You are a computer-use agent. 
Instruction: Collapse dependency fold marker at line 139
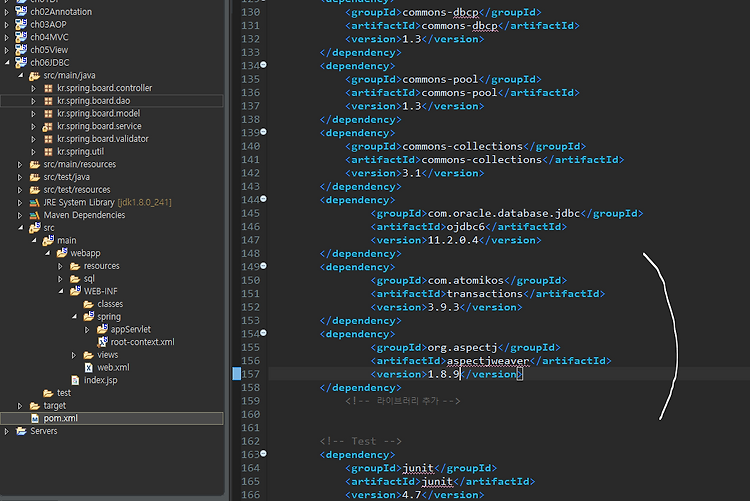pos(264,132)
